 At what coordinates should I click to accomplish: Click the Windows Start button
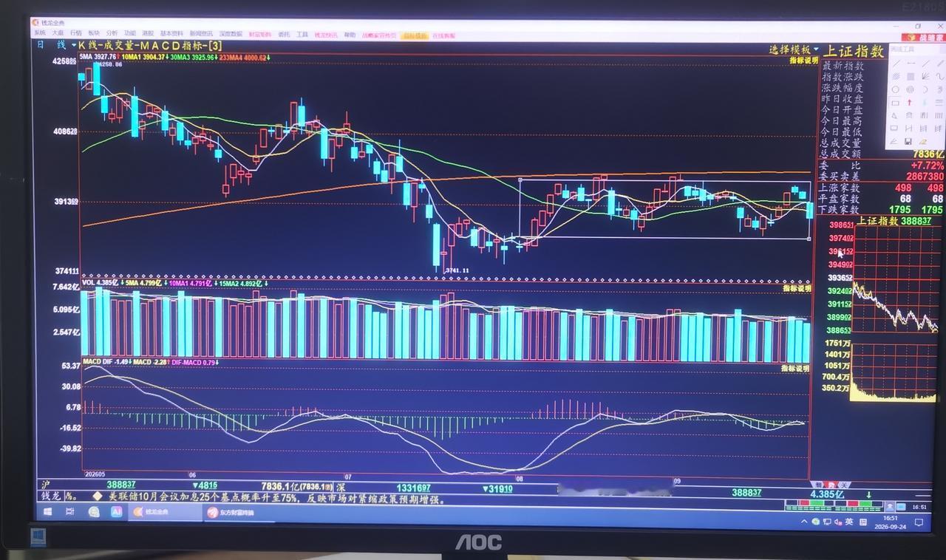47,513
